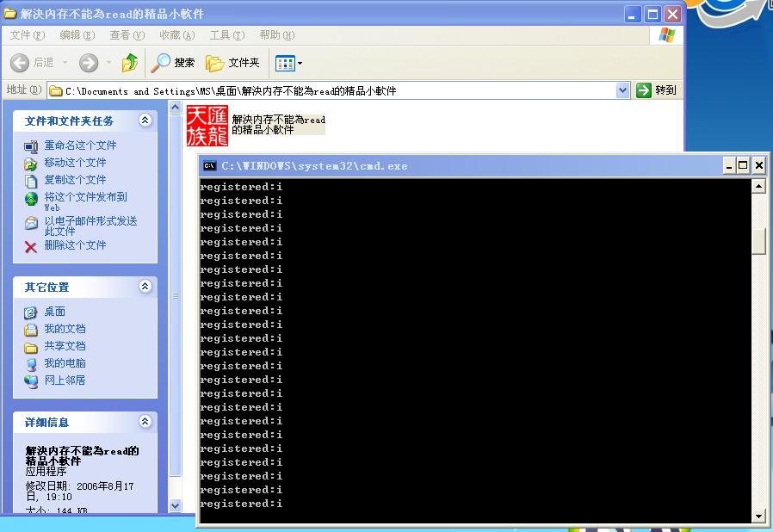
Task: Click the Go (转到) button
Action: tap(656, 90)
